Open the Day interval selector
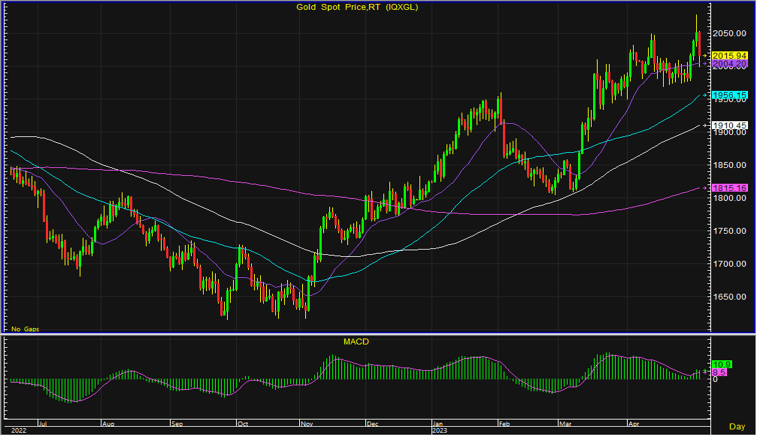Image resolution: width=757 pixels, height=436 pixels. (x=736, y=427)
